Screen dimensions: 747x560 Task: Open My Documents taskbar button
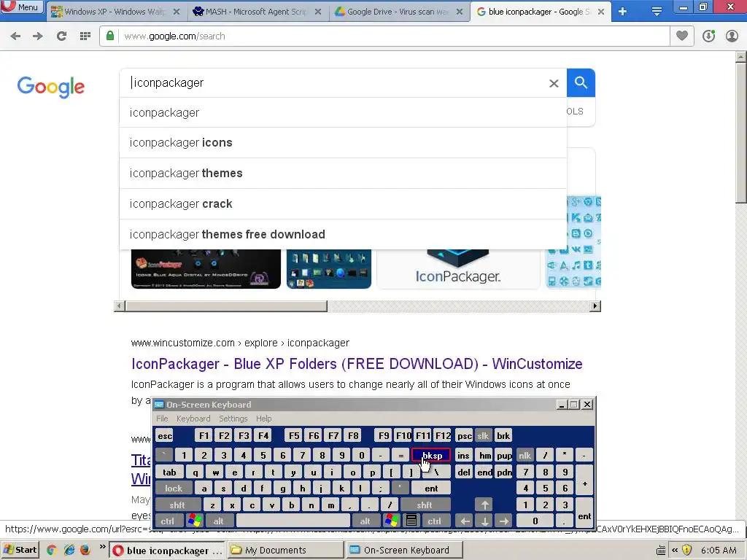point(285,550)
